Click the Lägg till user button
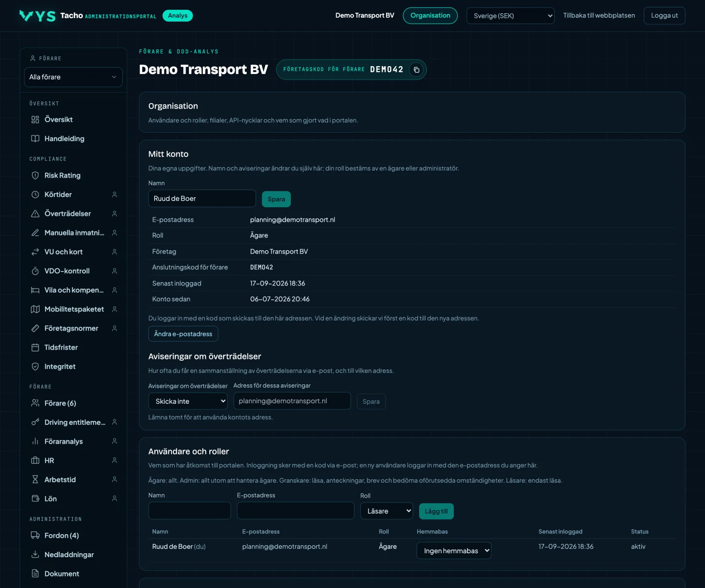 [x=436, y=511]
